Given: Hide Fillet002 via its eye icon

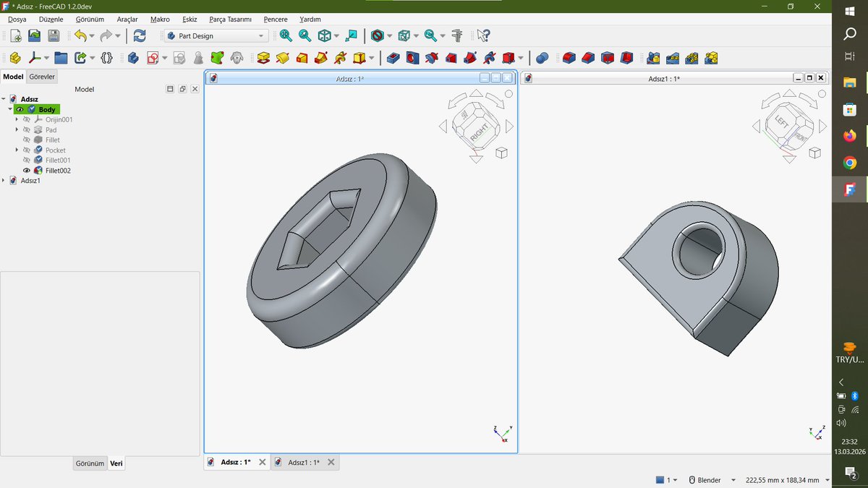Looking at the screenshot, I should (26, 171).
